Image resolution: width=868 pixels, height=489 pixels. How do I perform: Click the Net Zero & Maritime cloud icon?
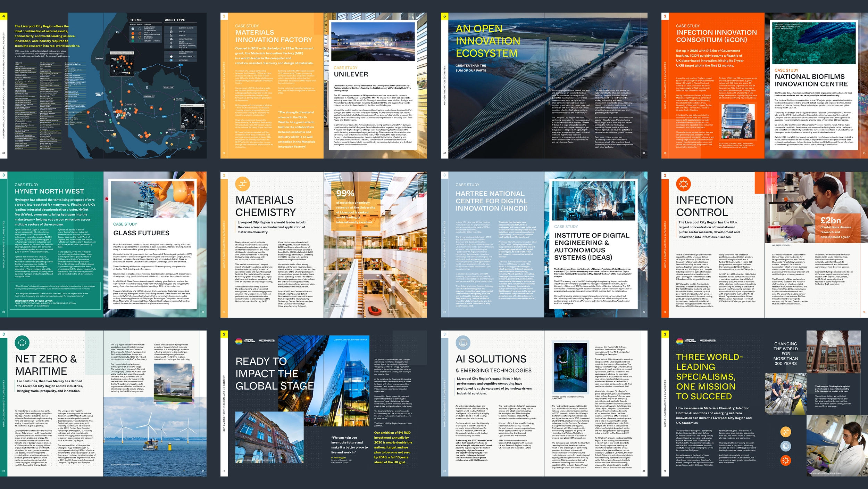22,343
